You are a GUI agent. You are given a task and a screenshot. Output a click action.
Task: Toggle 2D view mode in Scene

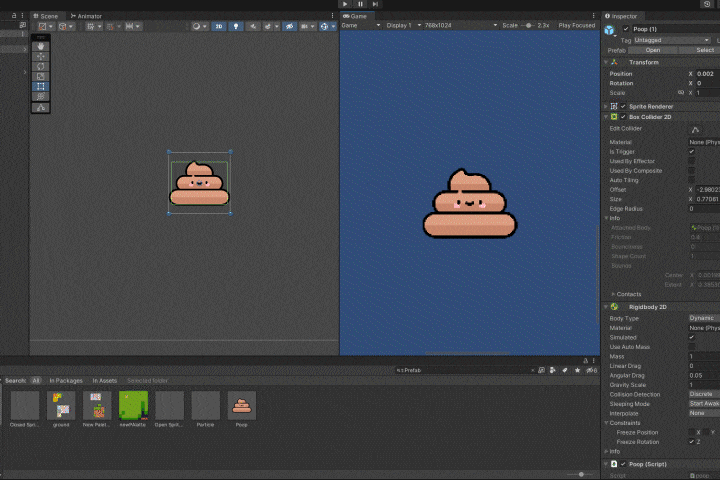219,27
